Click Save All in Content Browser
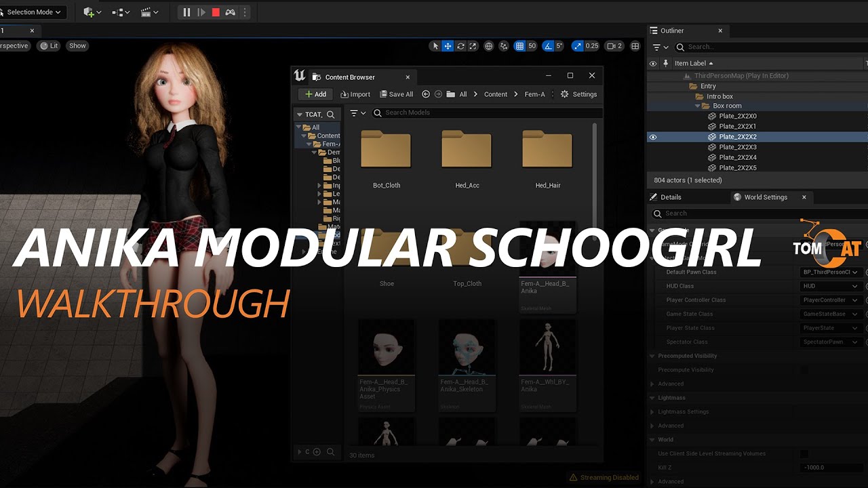The width and height of the screenshot is (868, 488). point(396,94)
